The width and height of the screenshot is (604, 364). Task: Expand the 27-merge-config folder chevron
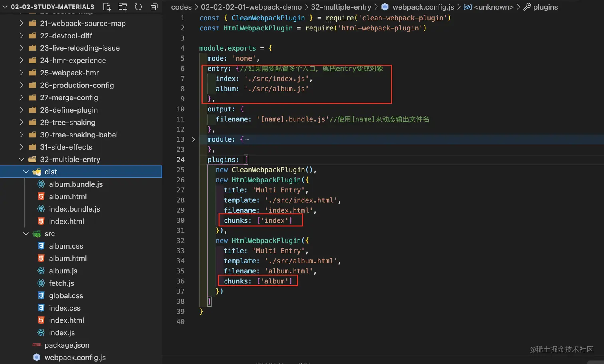click(x=21, y=97)
